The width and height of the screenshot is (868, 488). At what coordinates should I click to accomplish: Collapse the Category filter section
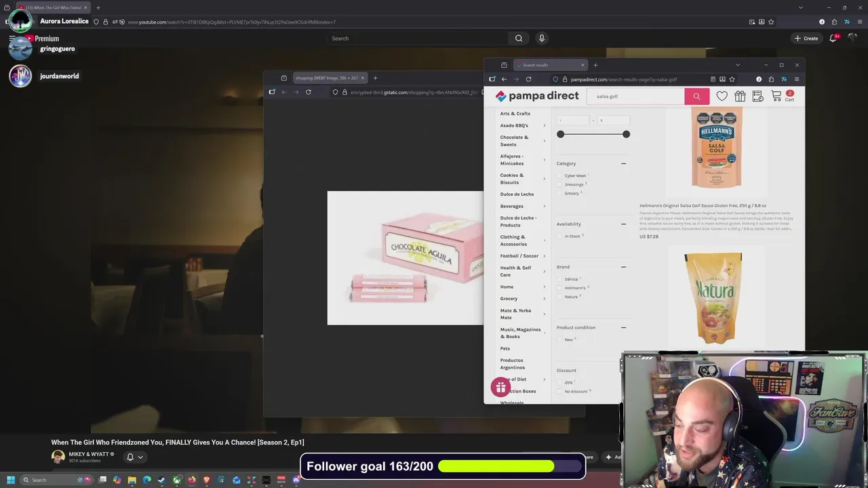tap(623, 163)
